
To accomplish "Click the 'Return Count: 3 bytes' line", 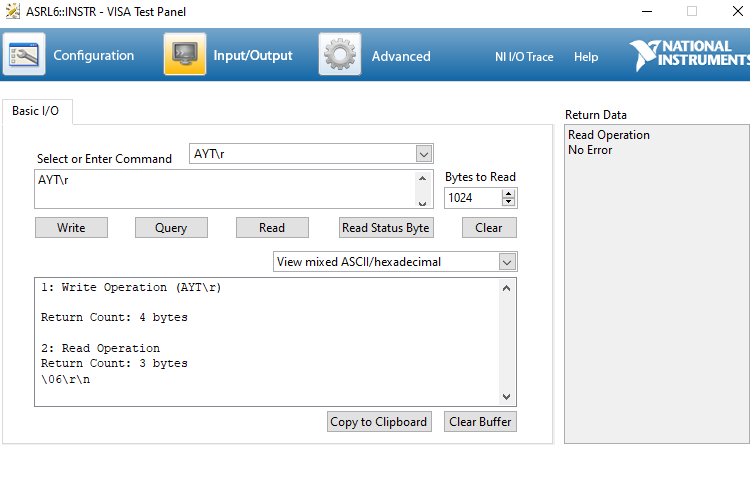I will (x=114, y=363).
